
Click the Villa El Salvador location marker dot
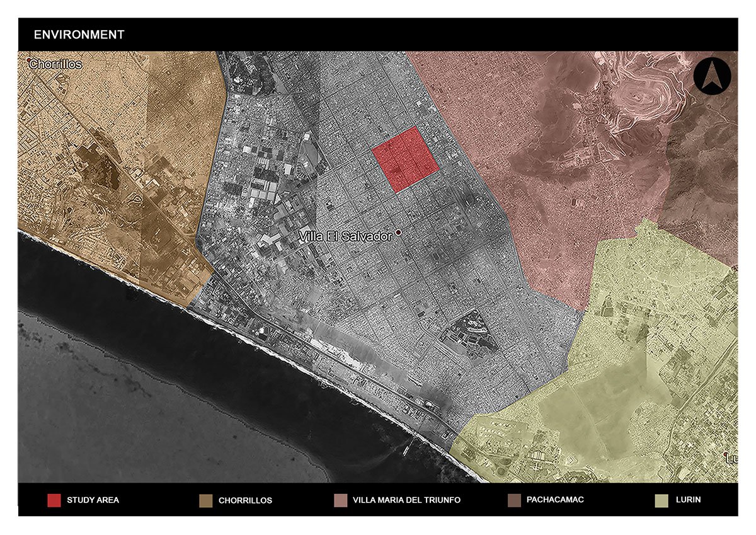[x=398, y=233]
